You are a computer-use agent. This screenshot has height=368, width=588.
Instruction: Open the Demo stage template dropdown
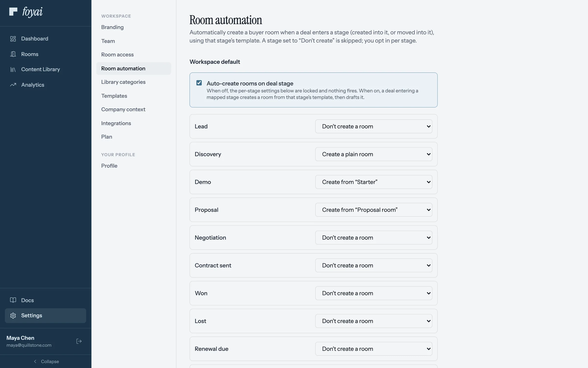tap(374, 182)
